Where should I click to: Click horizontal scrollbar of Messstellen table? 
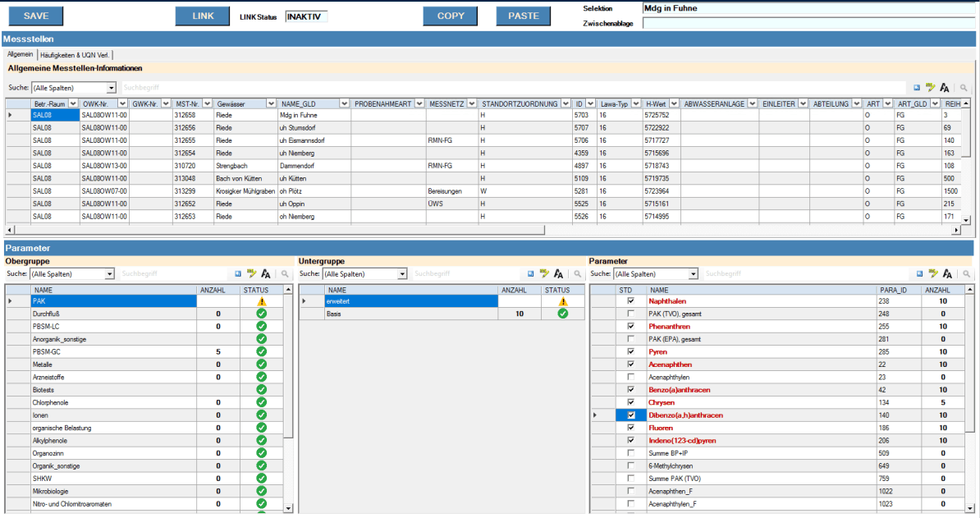point(279,230)
